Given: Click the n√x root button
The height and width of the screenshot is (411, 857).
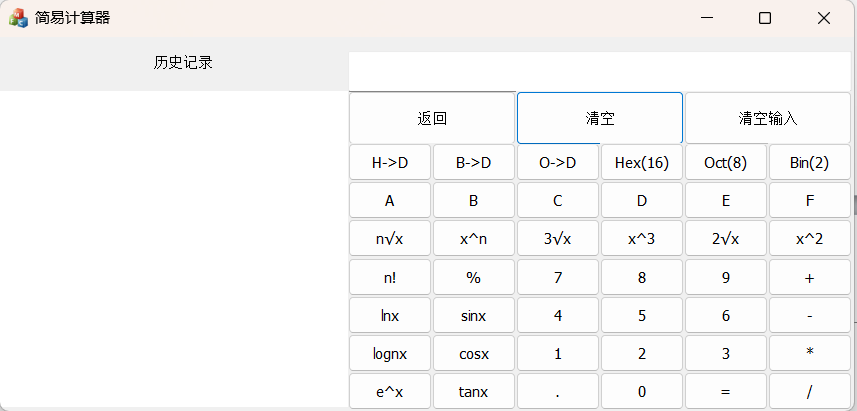Looking at the screenshot, I should coord(390,239).
